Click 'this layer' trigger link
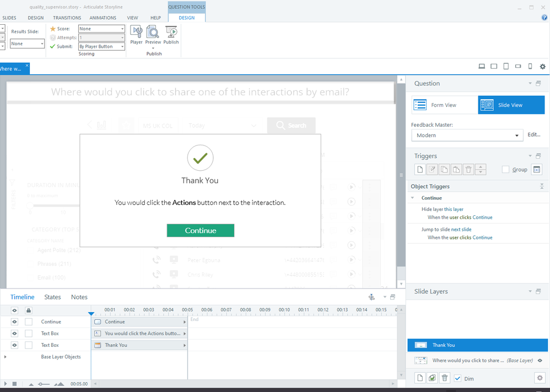This screenshot has width=550, height=392. (454, 209)
